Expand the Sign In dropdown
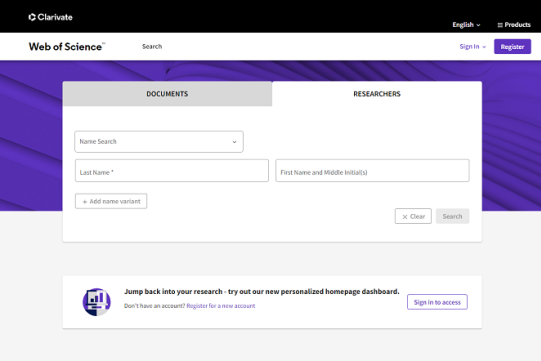This screenshot has height=361, width=541. point(473,47)
